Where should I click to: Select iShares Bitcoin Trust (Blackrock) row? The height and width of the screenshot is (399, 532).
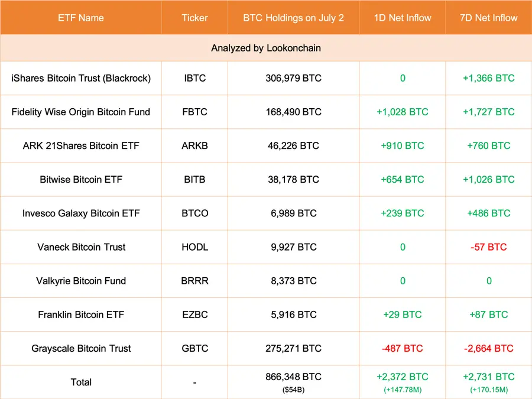click(266, 78)
